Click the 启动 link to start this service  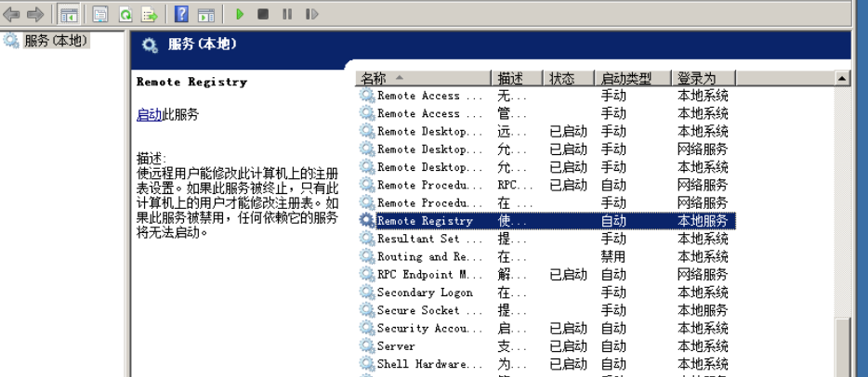150,115
